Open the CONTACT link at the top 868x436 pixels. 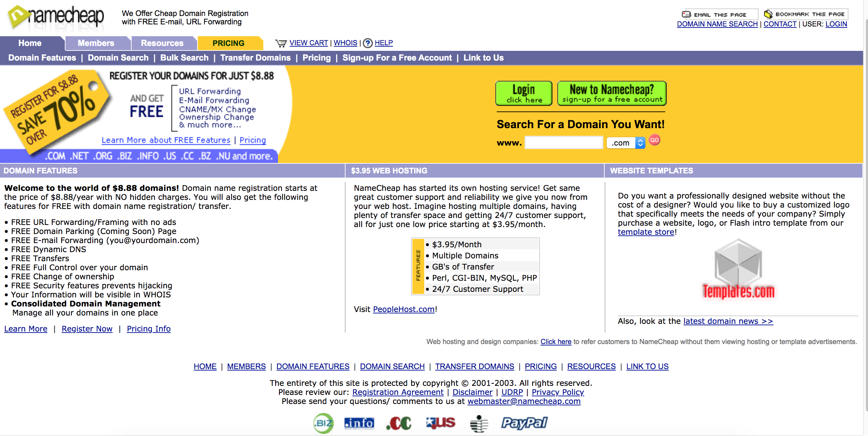(x=780, y=24)
